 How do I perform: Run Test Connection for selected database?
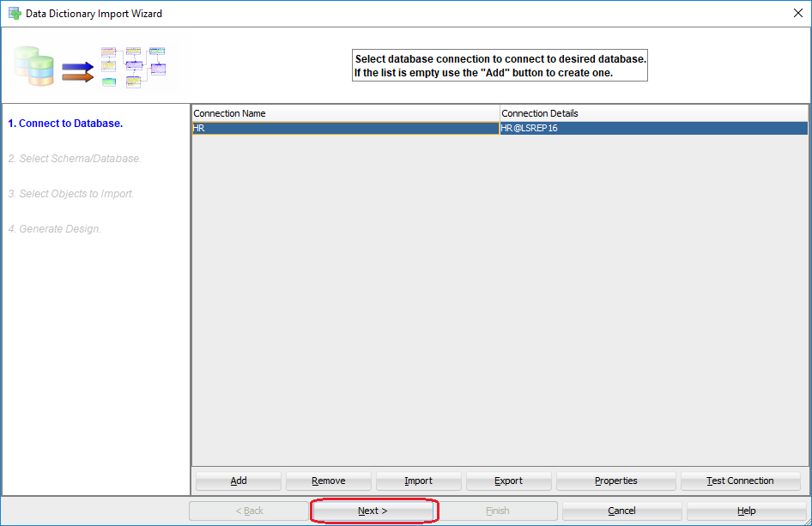point(740,481)
